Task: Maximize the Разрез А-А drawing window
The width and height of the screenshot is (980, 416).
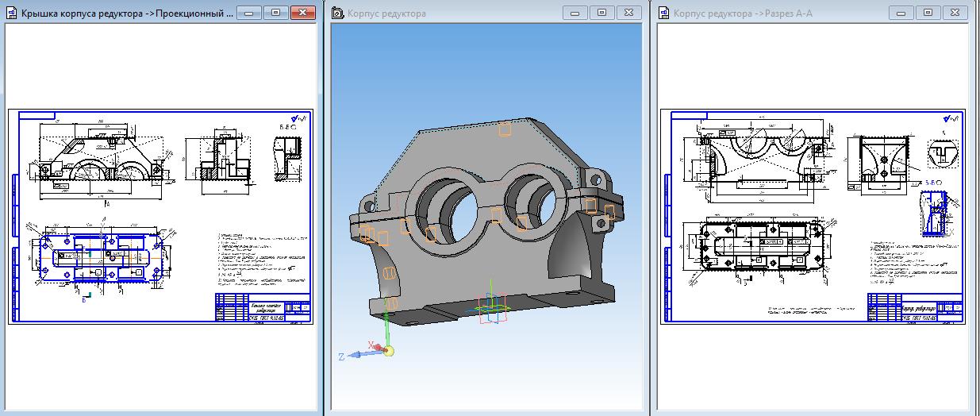Action: tap(928, 13)
